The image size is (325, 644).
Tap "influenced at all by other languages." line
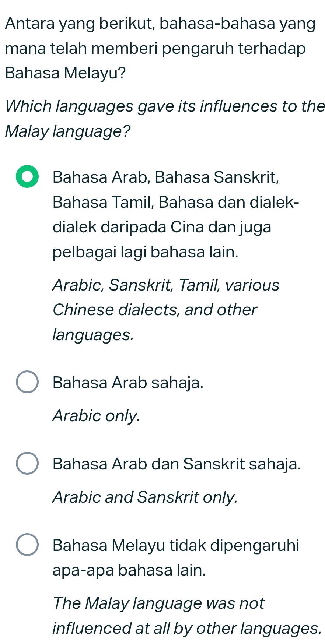187,628
